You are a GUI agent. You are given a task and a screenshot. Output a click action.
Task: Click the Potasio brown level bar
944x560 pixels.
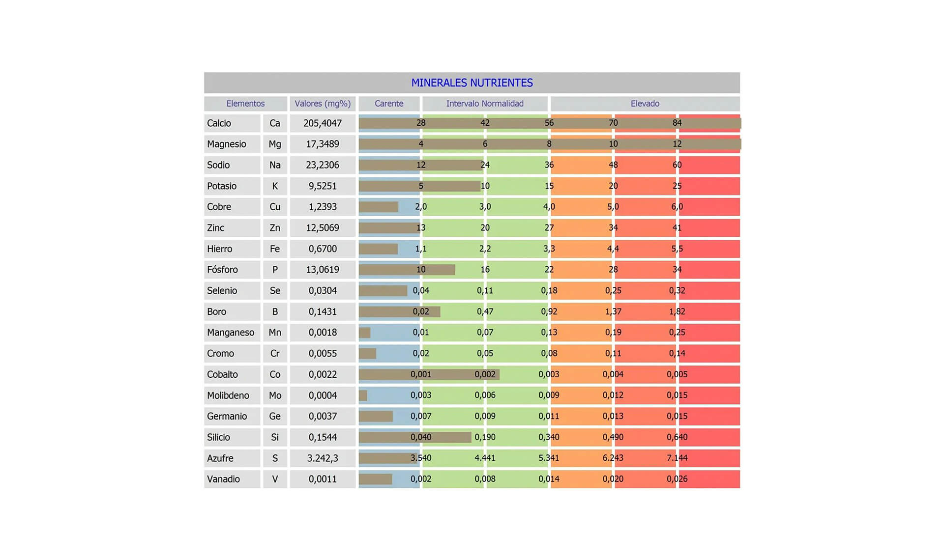[x=419, y=186]
